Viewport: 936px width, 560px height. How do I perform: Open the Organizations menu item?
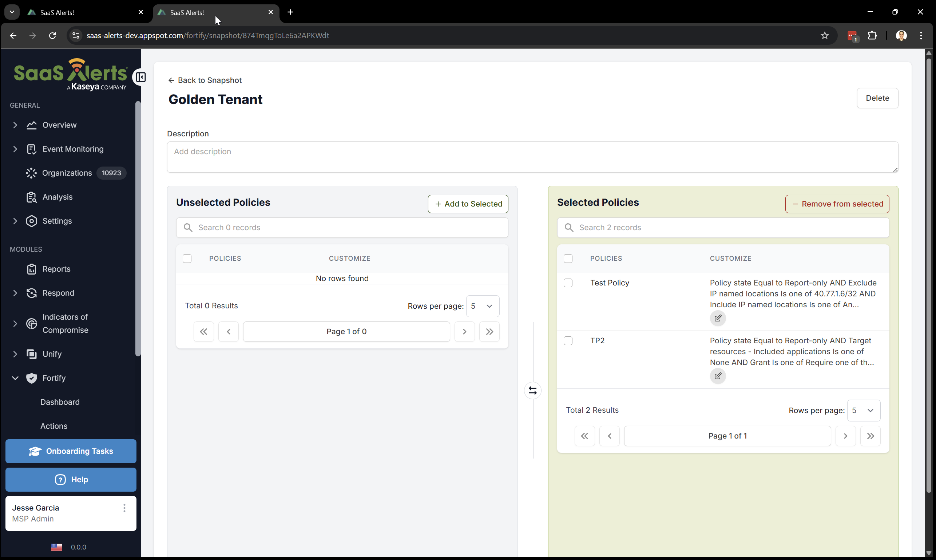point(67,173)
